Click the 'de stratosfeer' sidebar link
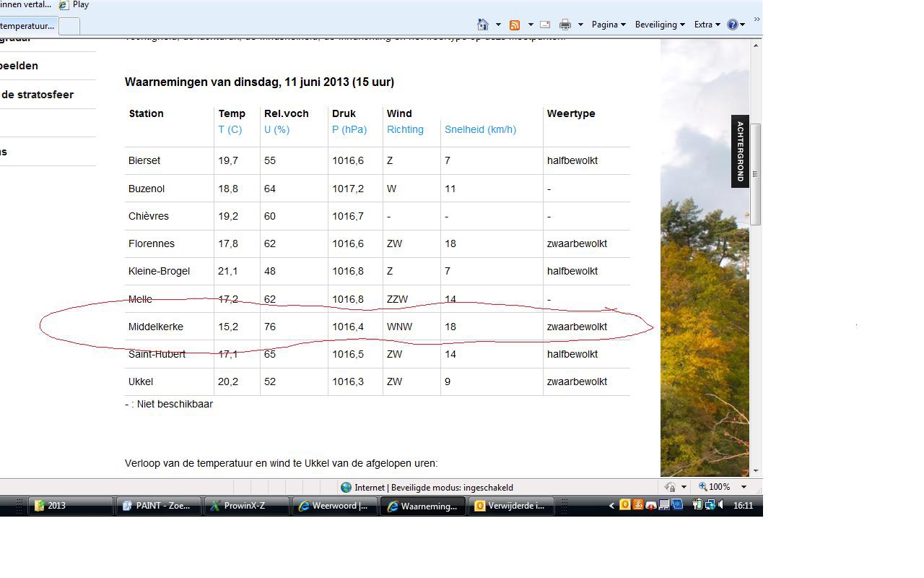The width and height of the screenshot is (924, 578). click(x=38, y=95)
